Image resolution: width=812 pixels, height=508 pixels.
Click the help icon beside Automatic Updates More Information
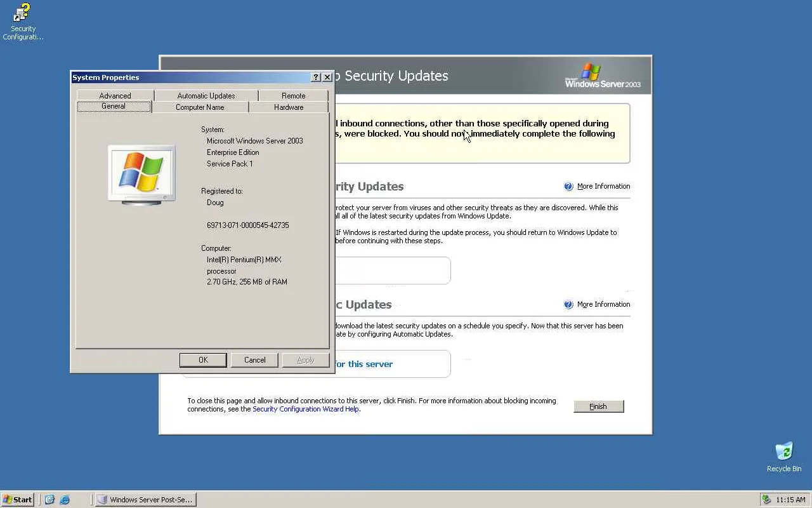(568, 305)
